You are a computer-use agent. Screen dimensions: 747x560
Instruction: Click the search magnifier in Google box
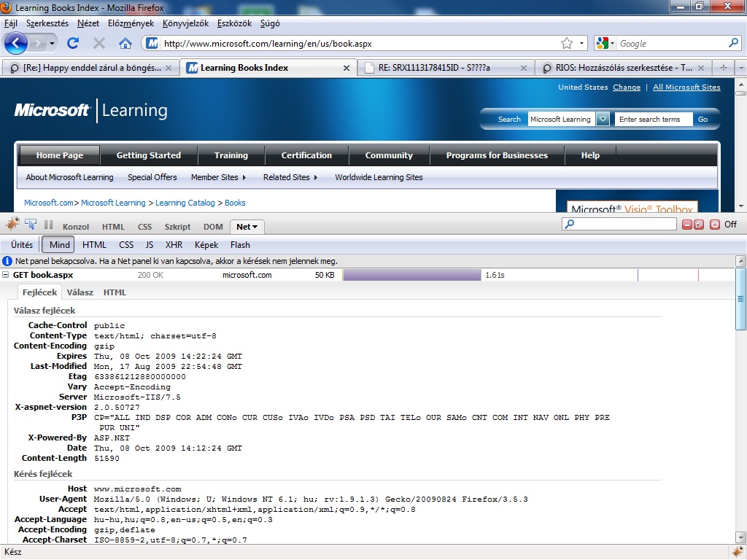(x=733, y=43)
